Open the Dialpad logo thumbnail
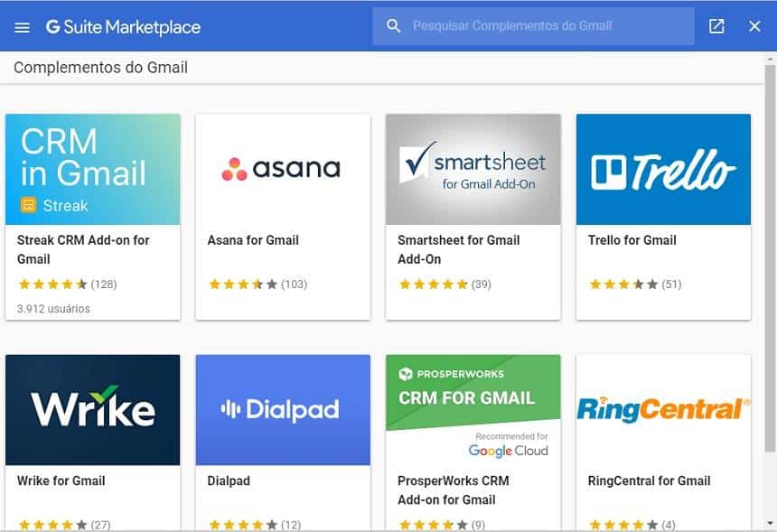The width and height of the screenshot is (777, 532). (283, 410)
